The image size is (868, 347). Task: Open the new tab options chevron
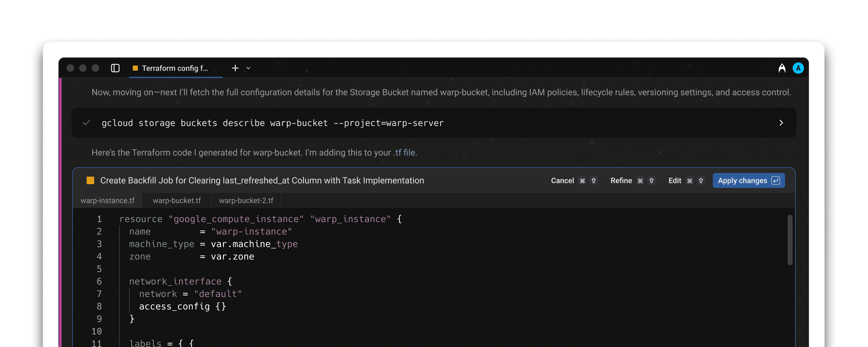pyautogui.click(x=248, y=68)
